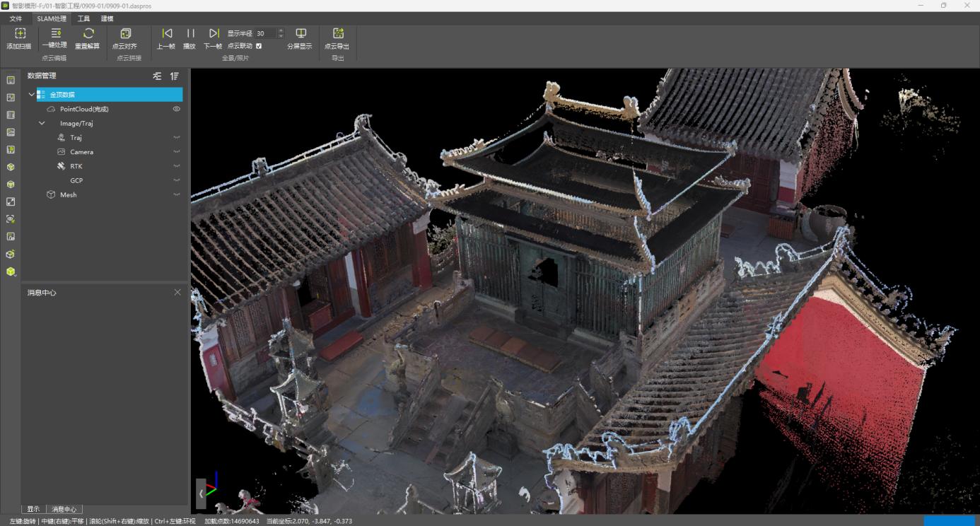
Task: Show the Mesh layer via its visibility icon
Action: [177, 194]
